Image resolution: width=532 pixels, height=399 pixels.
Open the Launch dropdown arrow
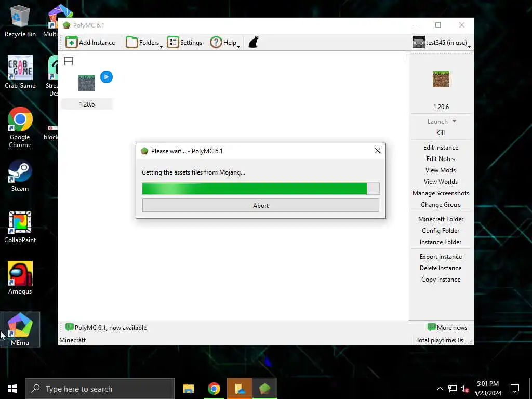tap(454, 121)
